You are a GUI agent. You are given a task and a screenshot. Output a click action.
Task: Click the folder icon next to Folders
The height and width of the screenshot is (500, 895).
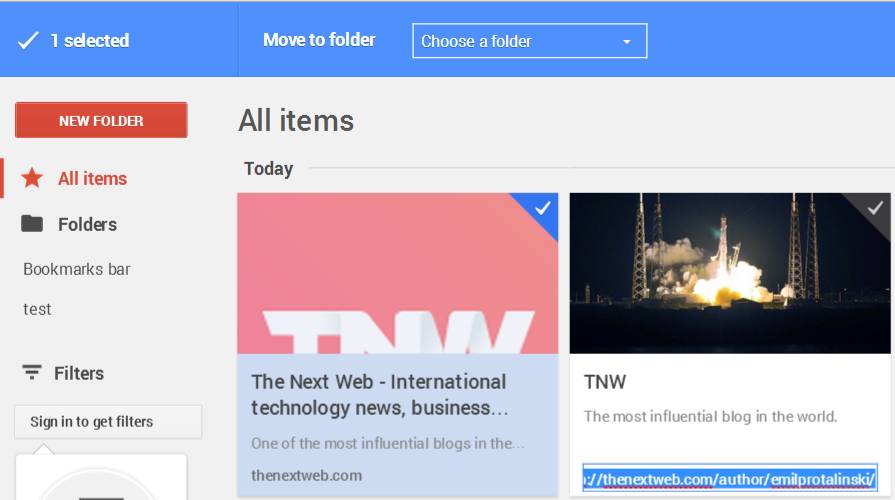click(x=32, y=224)
